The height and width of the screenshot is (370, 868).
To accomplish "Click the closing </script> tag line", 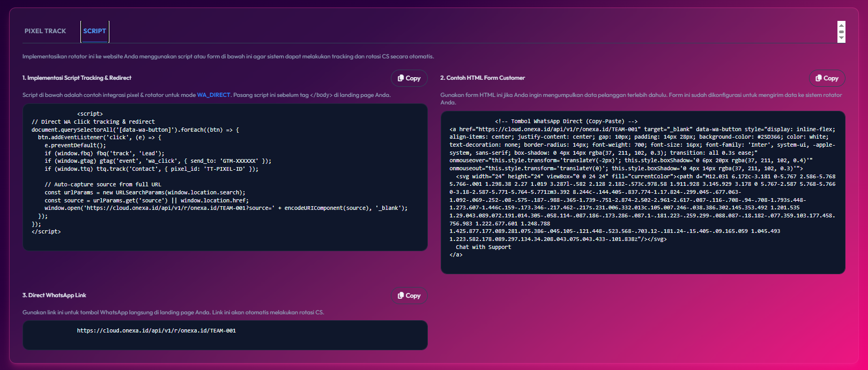I will coord(46,231).
